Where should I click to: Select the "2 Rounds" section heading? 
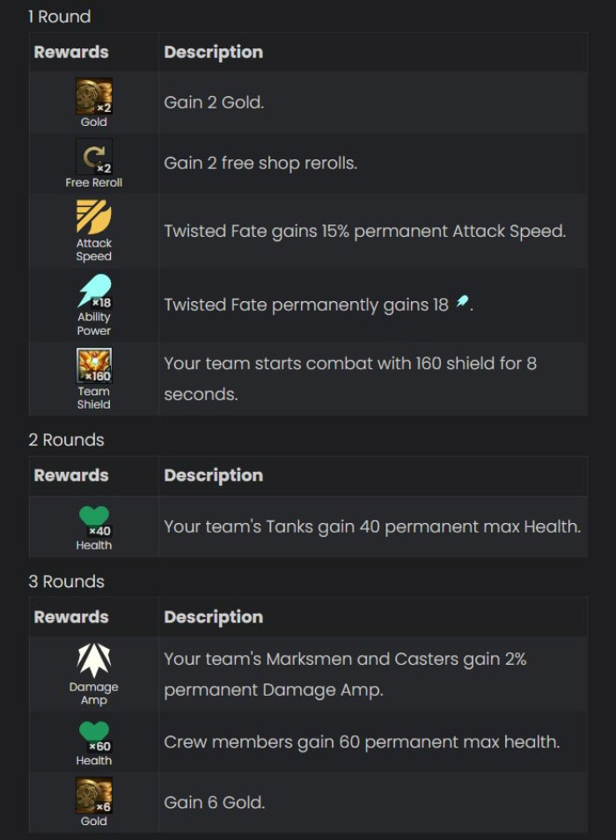coord(66,439)
